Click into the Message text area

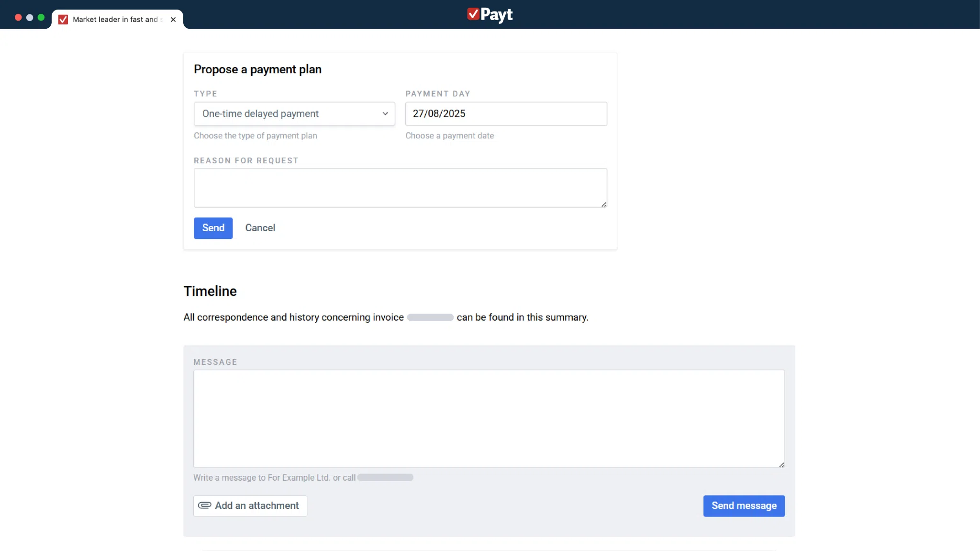489,418
